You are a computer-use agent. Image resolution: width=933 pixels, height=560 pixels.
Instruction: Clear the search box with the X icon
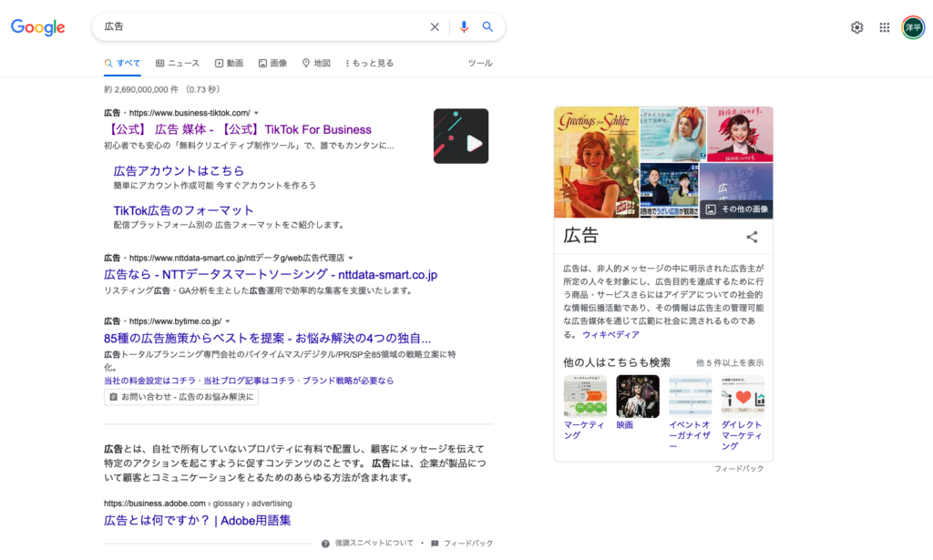pos(435,27)
